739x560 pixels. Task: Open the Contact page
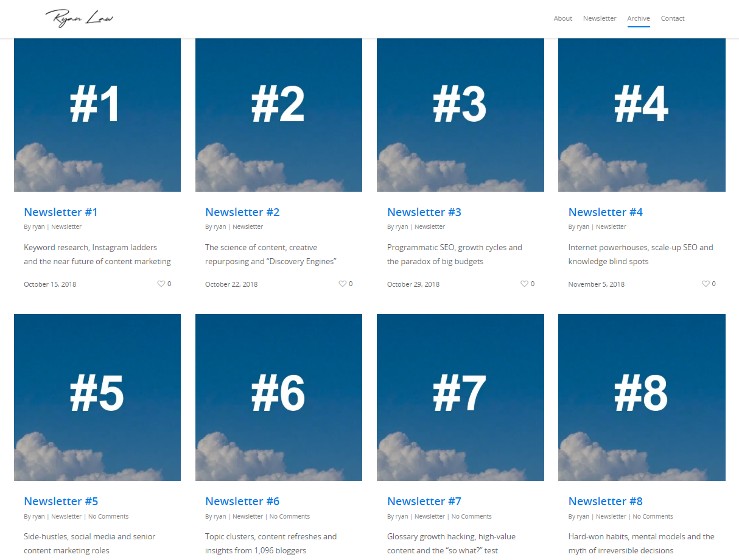tap(672, 18)
